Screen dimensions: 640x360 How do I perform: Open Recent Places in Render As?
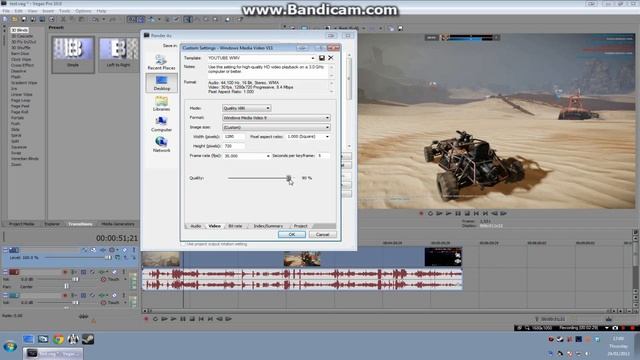161,62
